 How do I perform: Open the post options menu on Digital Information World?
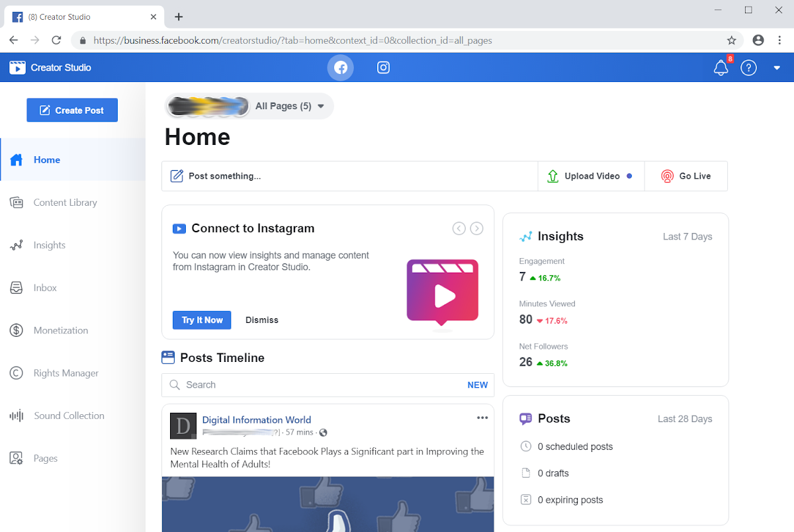(x=482, y=418)
